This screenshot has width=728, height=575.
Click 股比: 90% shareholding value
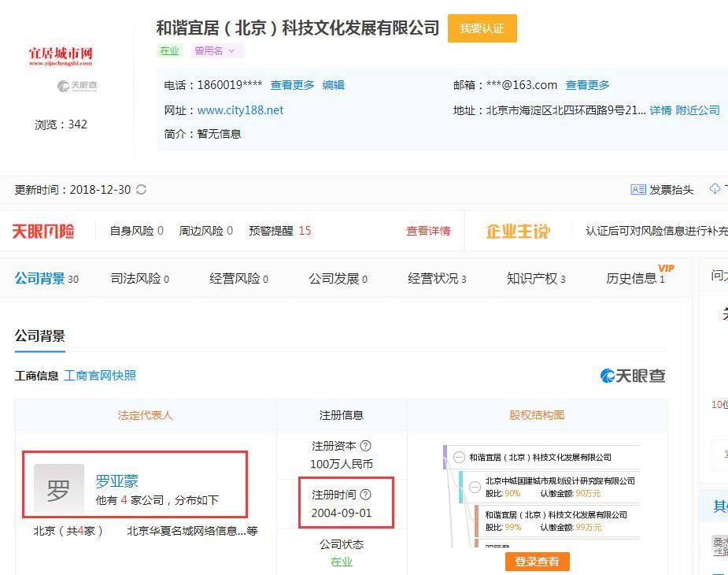[502, 494]
